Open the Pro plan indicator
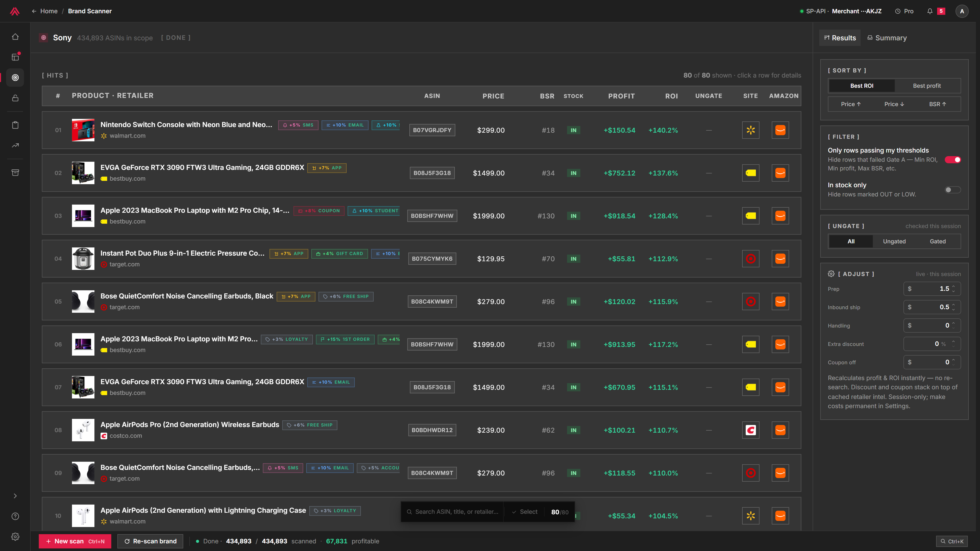The image size is (980, 551). [x=904, y=11]
